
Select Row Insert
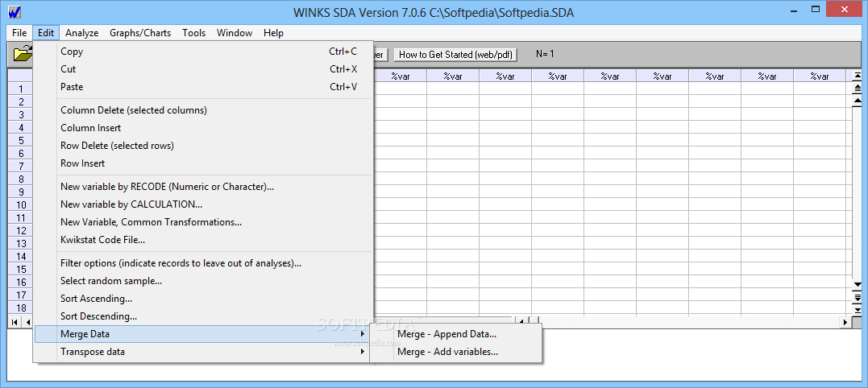tap(203, 163)
